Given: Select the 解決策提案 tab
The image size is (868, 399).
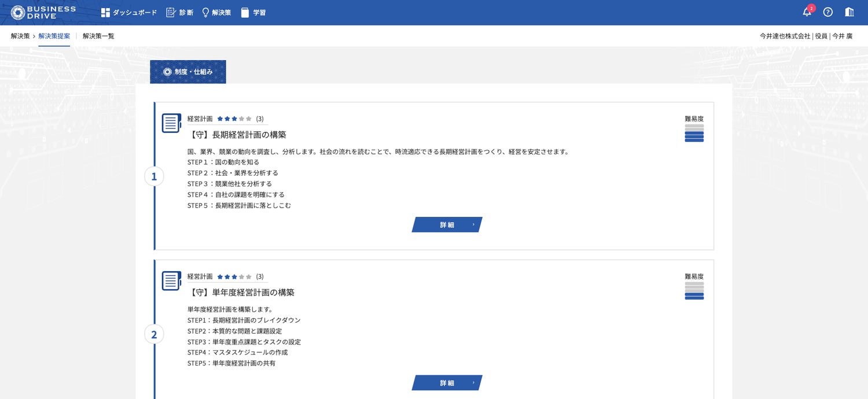Looking at the screenshot, I should [54, 36].
